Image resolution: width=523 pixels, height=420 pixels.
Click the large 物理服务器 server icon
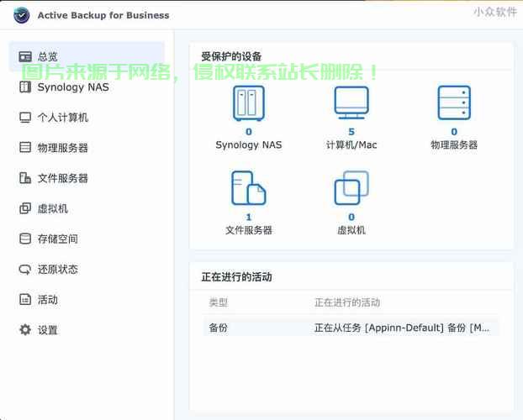454,102
